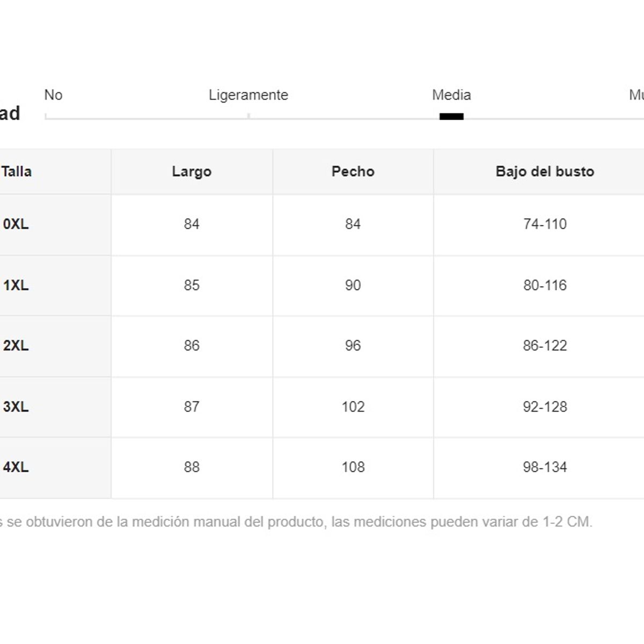
Task: Select the Talla column header
Action: [x=17, y=172]
